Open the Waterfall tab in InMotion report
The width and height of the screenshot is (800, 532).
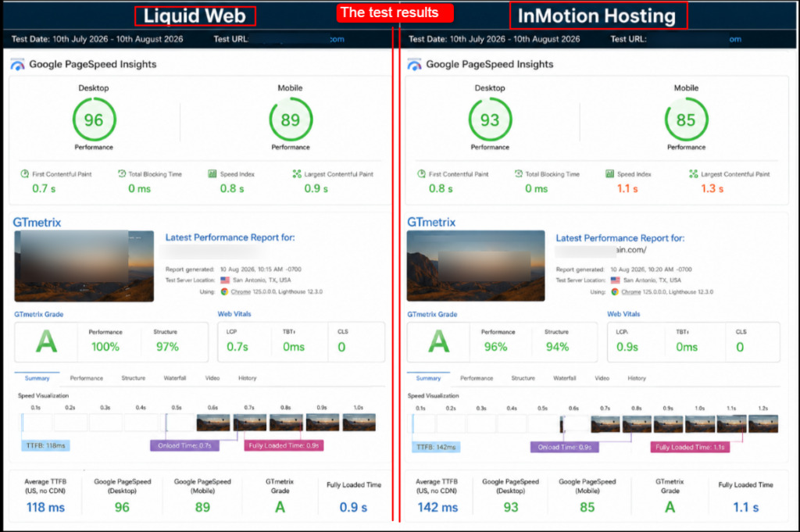click(565, 378)
